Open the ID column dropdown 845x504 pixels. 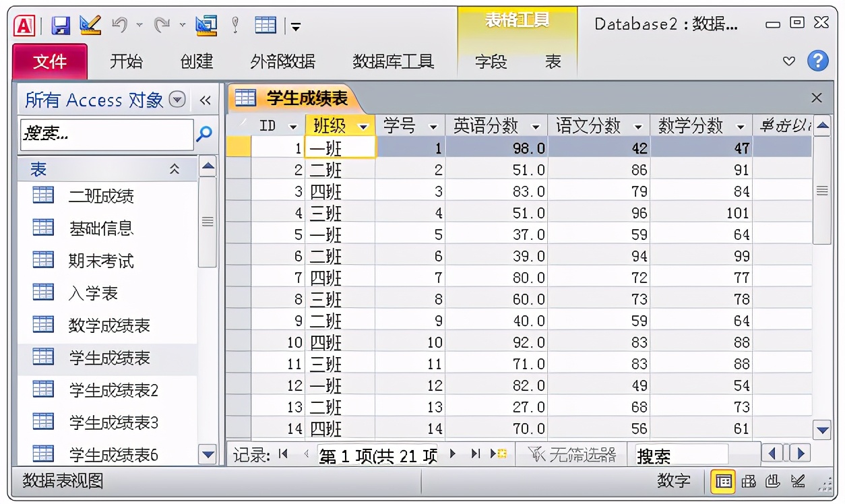click(292, 126)
